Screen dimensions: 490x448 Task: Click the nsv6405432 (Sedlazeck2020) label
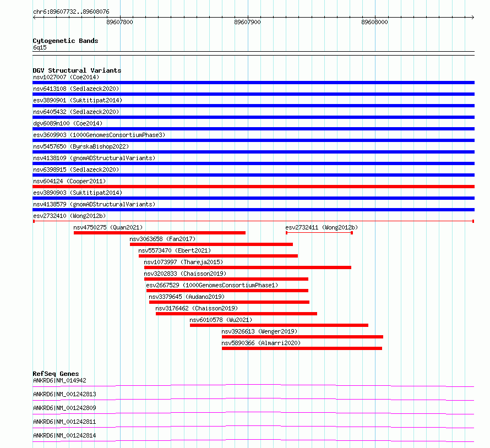(x=76, y=112)
